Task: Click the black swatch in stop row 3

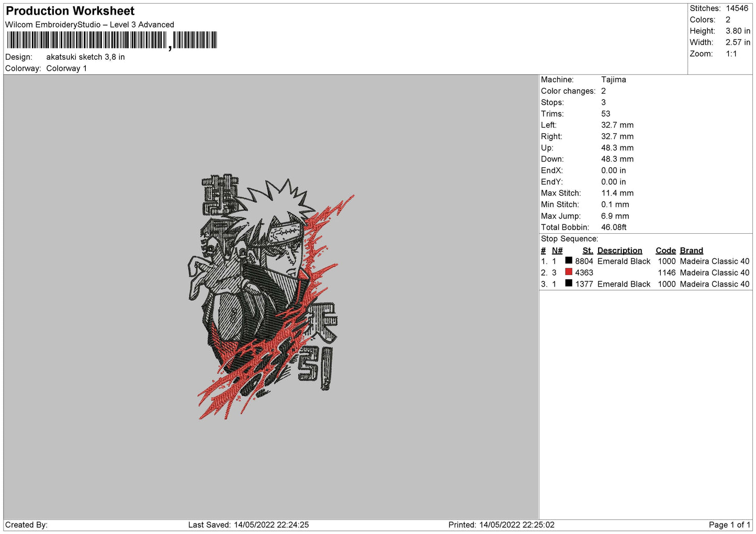Action: coord(569,283)
